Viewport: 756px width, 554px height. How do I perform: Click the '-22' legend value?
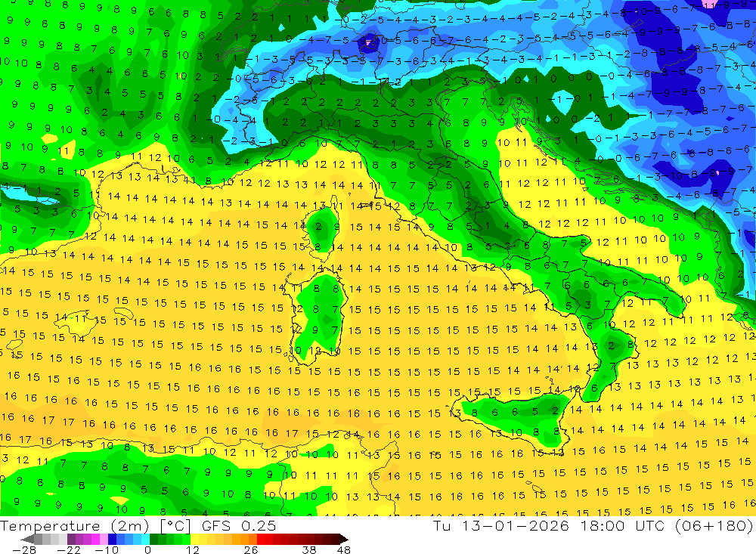[x=69, y=549]
